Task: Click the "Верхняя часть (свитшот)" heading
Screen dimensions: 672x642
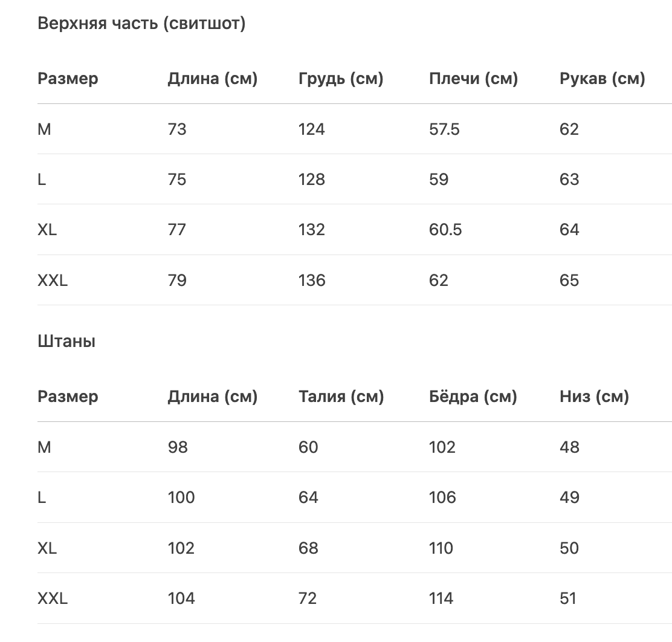Action: [141, 24]
